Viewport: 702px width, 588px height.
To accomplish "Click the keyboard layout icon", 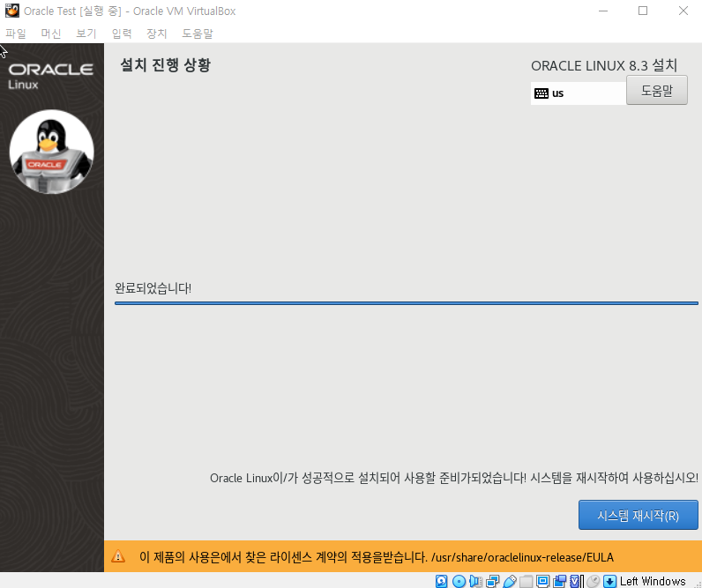I will (x=541, y=93).
